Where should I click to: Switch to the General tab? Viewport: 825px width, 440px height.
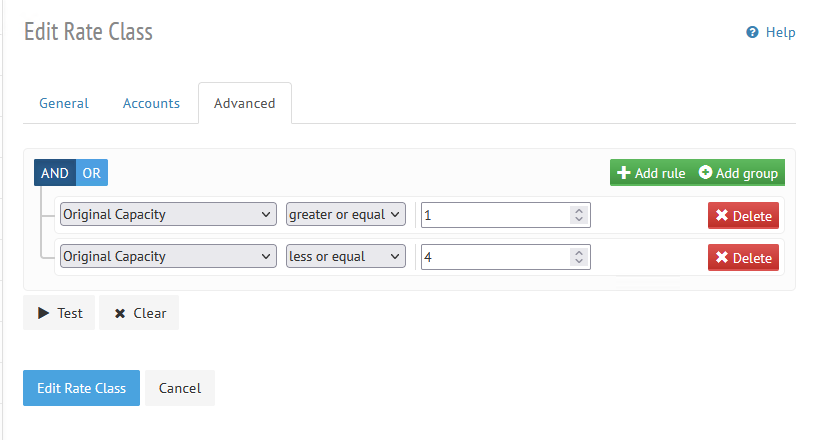(x=64, y=103)
